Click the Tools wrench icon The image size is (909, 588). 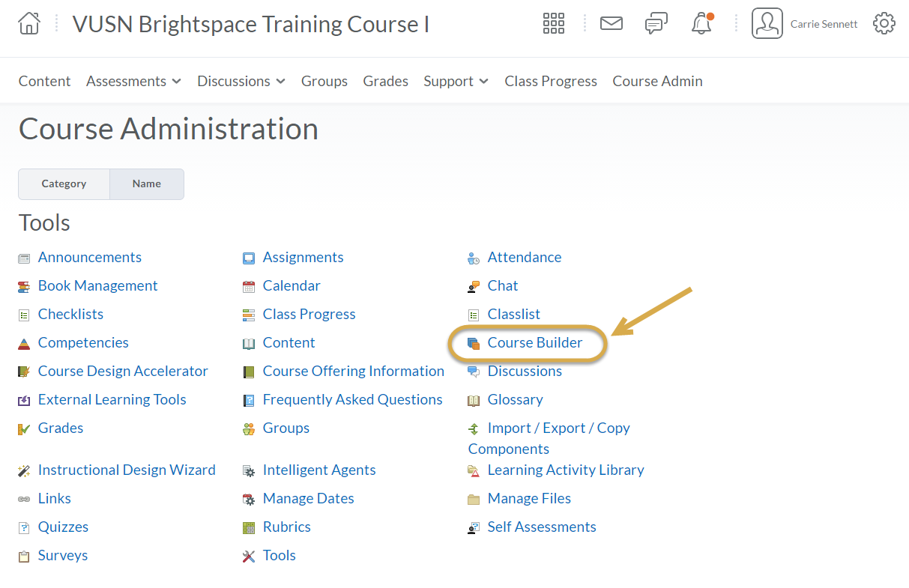pos(249,557)
